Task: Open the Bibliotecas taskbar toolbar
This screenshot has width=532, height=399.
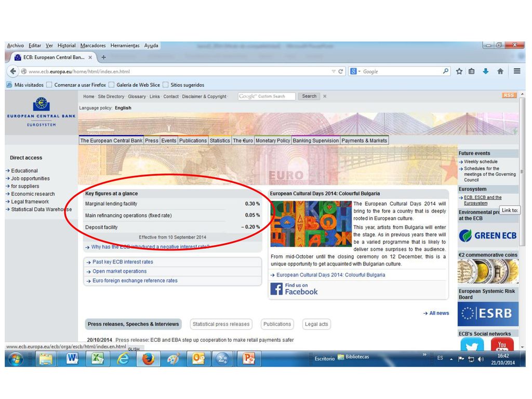Action: pos(353,356)
